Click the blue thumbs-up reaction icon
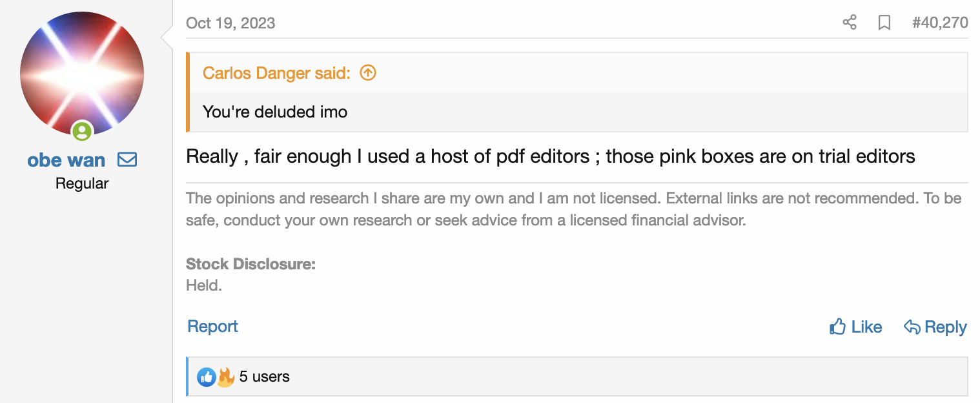 pyautogui.click(x=207, y=377)
